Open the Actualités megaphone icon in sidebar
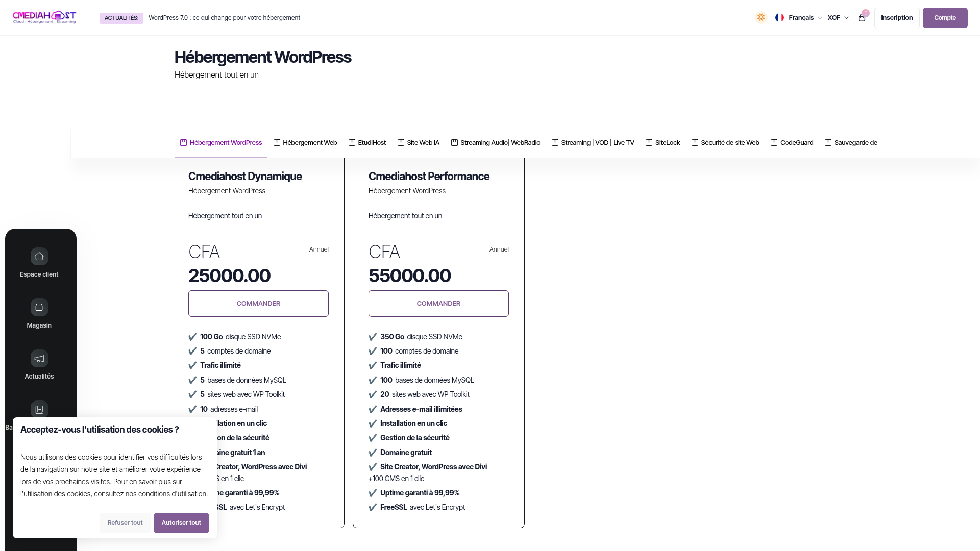This screenshot has width=980, height=551. tap(39, 359)
